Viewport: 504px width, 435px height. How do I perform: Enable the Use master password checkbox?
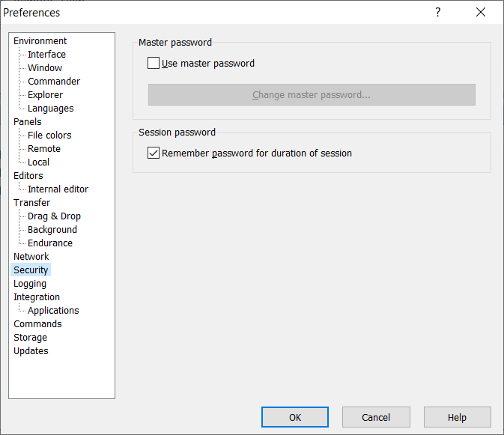(154, 64)
